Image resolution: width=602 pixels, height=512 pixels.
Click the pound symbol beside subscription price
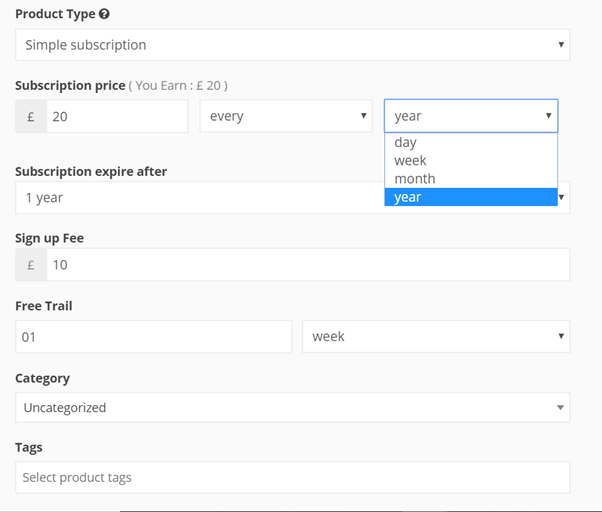pos(31,117)
